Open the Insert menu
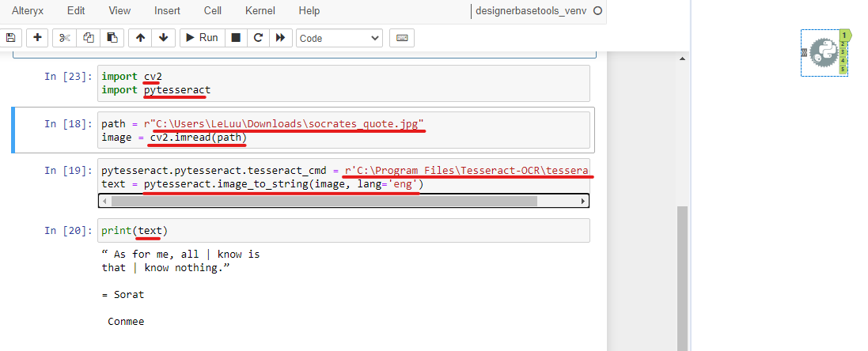The width and height of the screenshot is (868, 351). (x=167, y=10)
